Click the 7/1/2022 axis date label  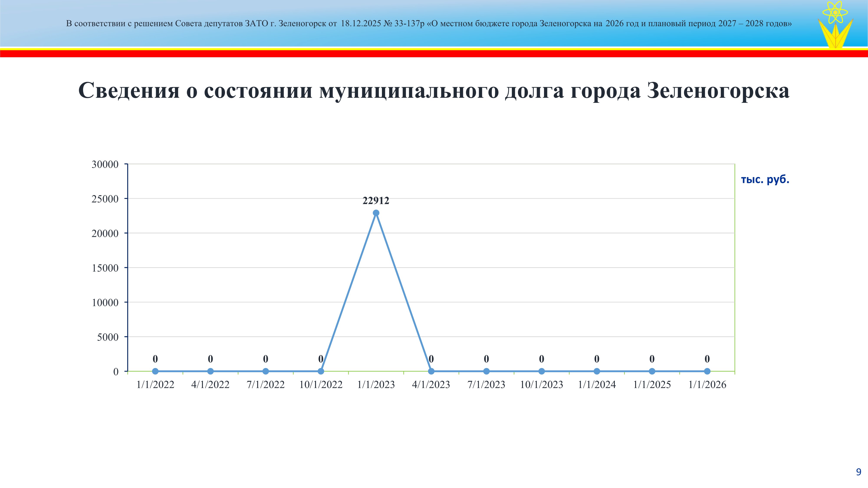tap(266, 385)
